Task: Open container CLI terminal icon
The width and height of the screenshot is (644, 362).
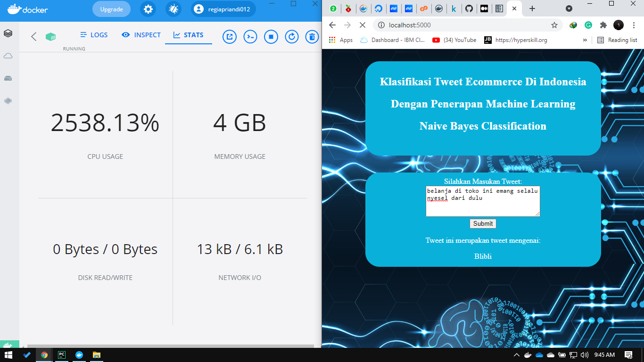Action: tap(250, 37)
